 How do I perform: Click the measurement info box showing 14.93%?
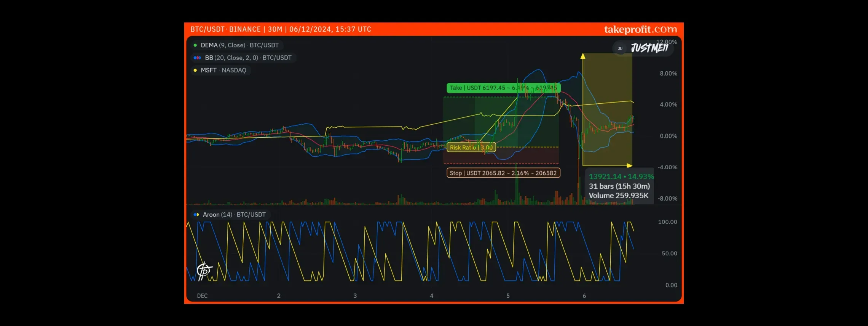(619, 186)
